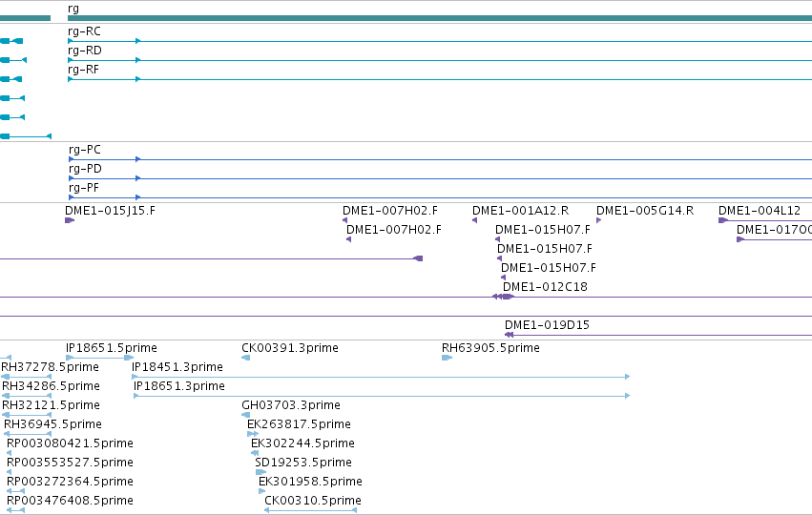Select the rg-PD protein label
This screenshot has height=515, width=812.
coord(86,169)
